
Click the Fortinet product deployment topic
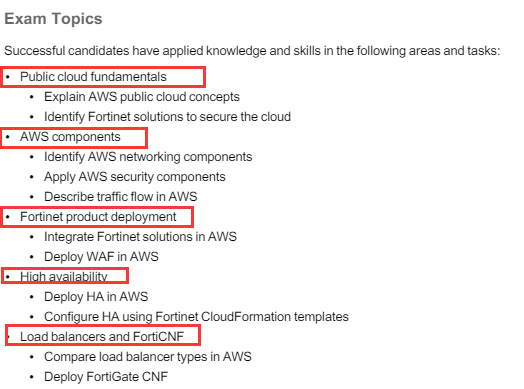(x=98, y=217)
